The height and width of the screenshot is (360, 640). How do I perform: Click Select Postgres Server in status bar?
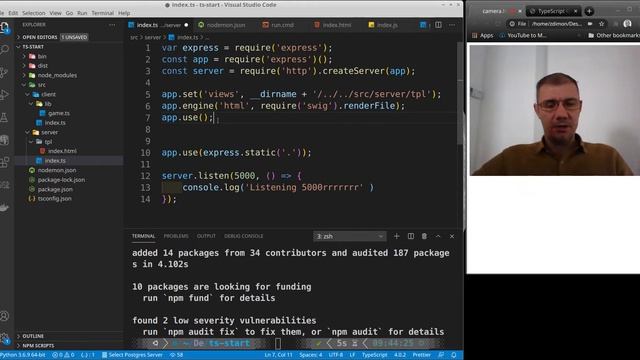pos(131,355)
